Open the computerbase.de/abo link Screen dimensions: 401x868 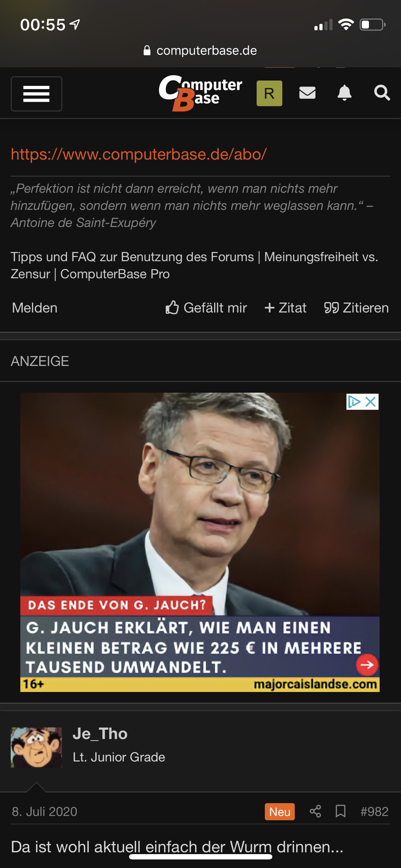(139, 154)
